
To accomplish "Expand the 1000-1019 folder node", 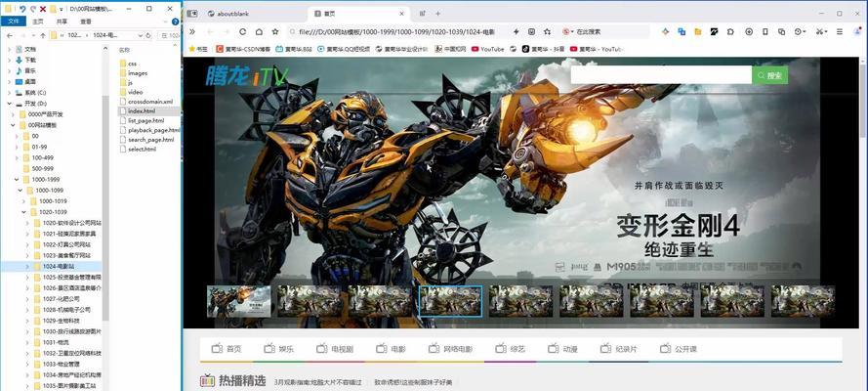I will click(23, 201).
